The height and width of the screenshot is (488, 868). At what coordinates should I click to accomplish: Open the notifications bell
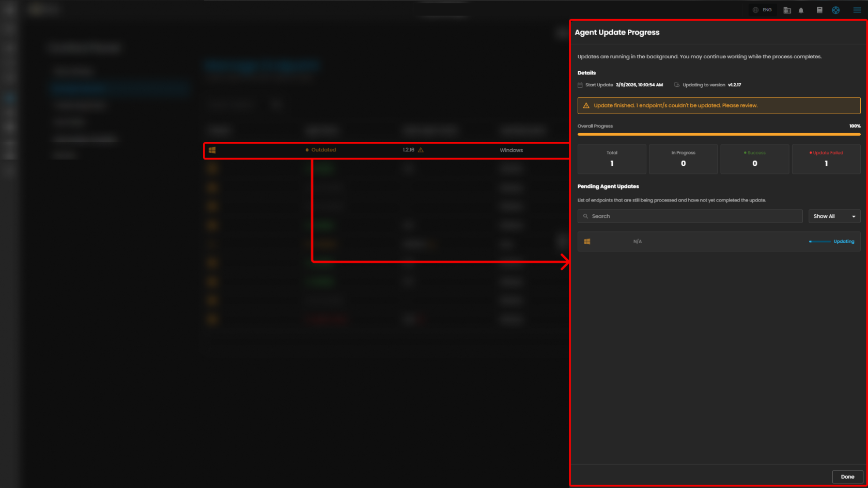[801, 10]
